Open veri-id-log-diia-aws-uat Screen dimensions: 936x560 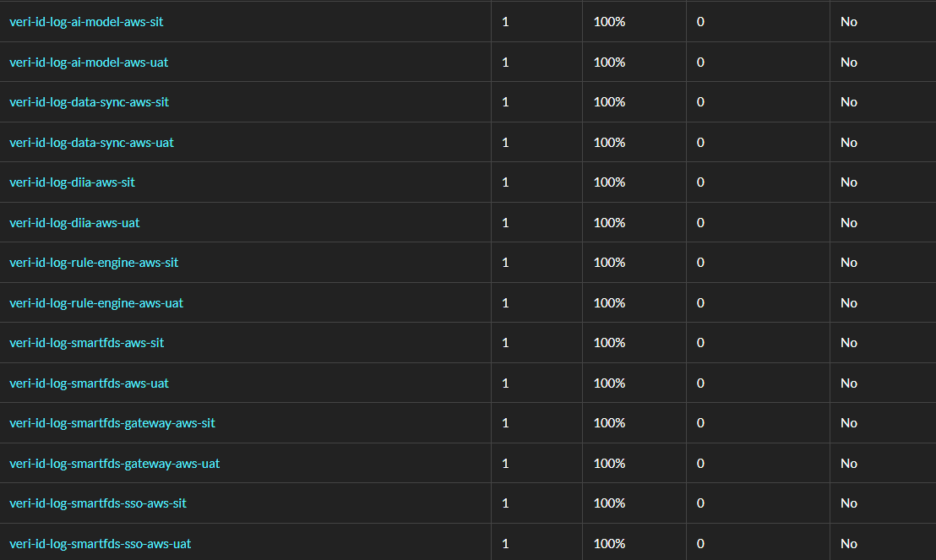(x=74, y=223)
